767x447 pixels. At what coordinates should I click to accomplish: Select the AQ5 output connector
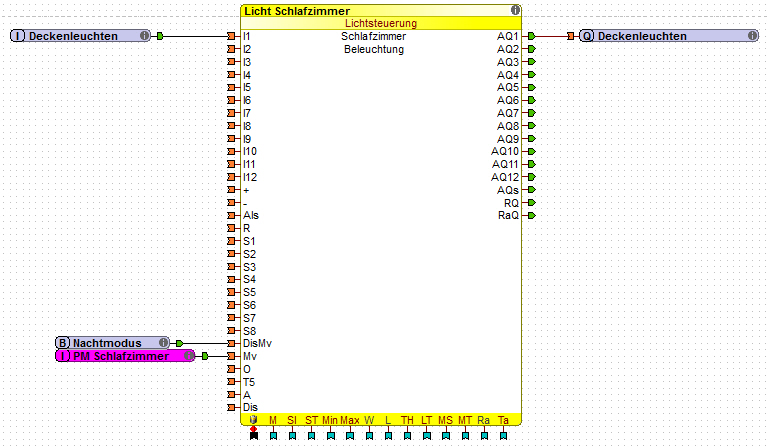pos(532,88)
